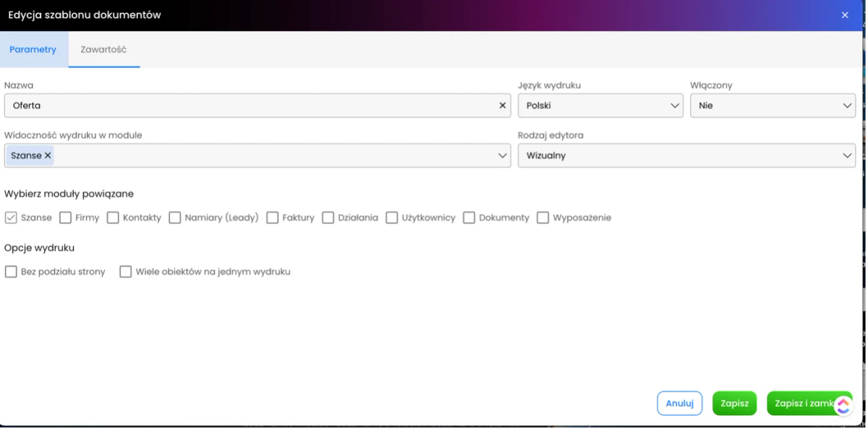
Task: Tick the Użytkownicy module checkbox
Action: tap(392, 218)
